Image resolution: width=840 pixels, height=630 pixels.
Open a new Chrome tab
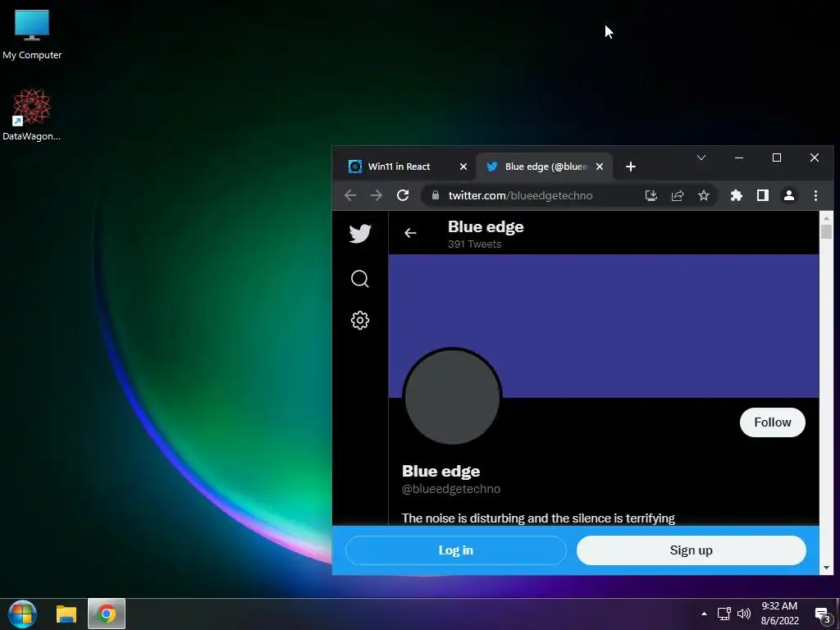[631, 167]
